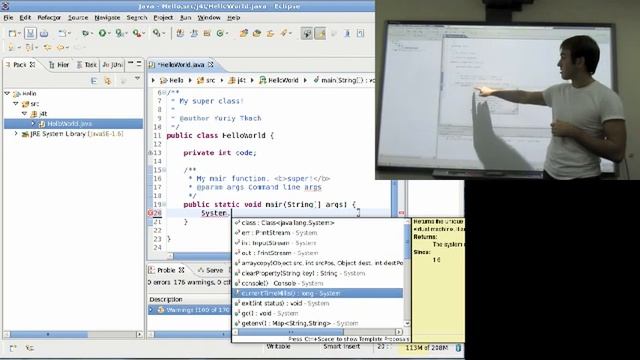Screen dimensions: 640x360
Task: Toggle the Mark Occurrences toolbar button
Action: pyautogui.click(x=320, y=33)
